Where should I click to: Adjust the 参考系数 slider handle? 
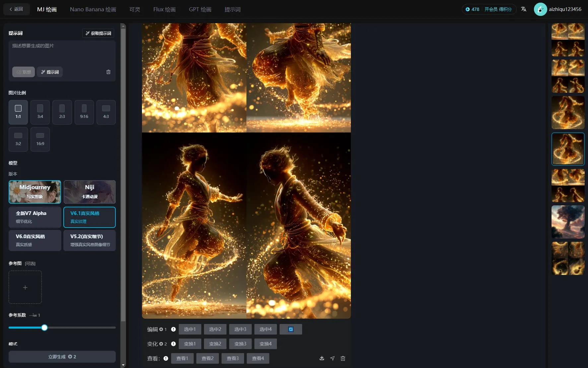point(44,328)
